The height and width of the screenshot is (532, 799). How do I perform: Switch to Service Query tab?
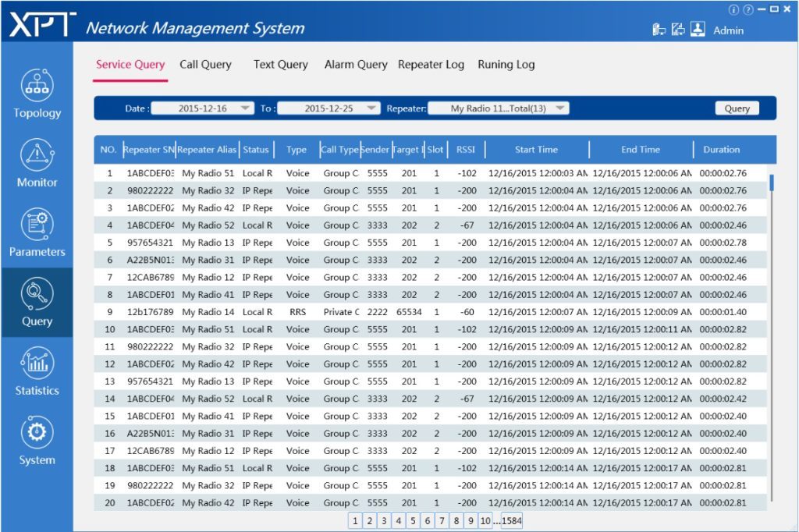pos(130,65)
